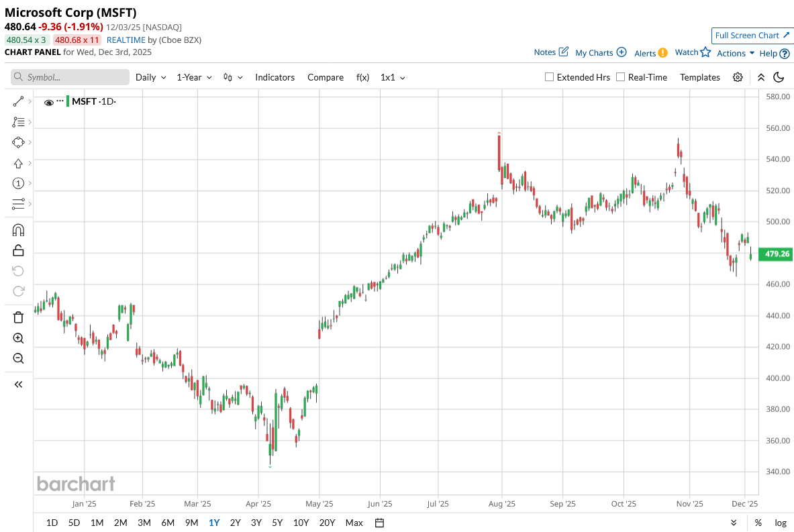Click into the Symbol search field

[70, 77]
